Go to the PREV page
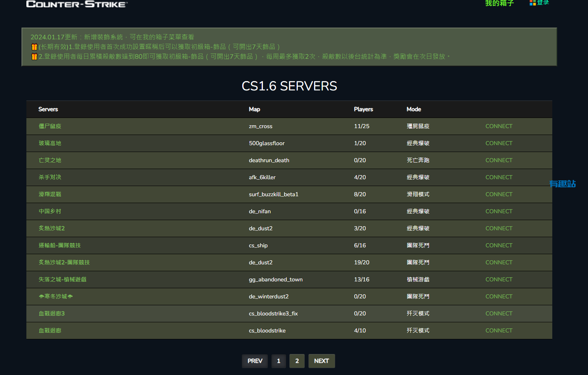The height and width of the screenshot is (375, 588). pyautogui.click(x=255, y=361)
